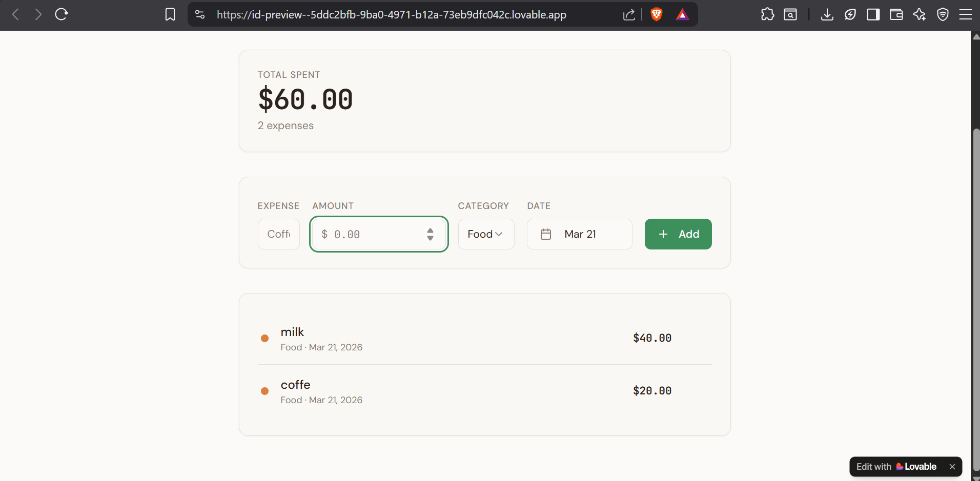980x481 pixels.
Task: Bookmark the page with the bookmark icon
Action: [170, 14]
